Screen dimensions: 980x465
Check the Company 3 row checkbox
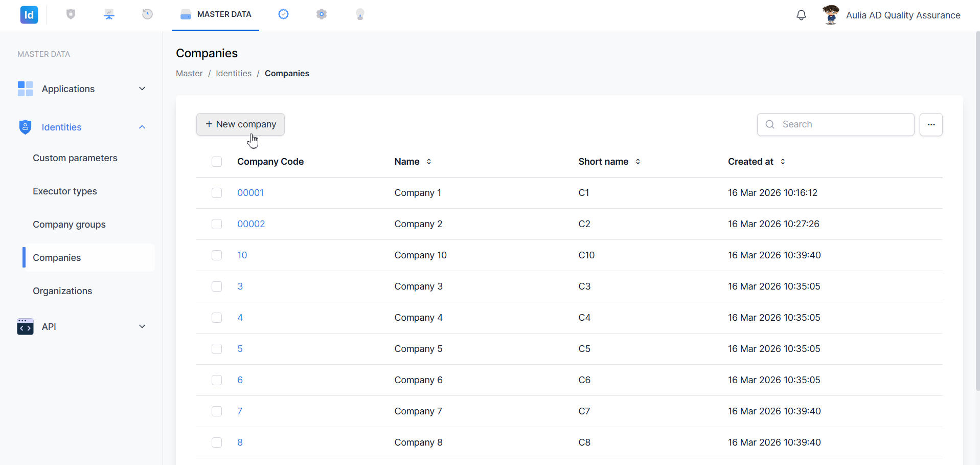(217, 286)
